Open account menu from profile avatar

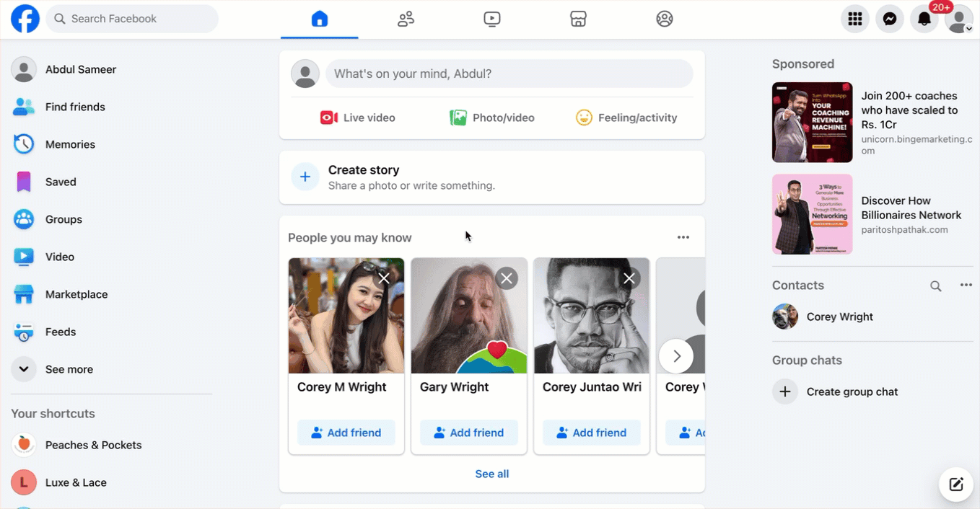tap(959, 19)
